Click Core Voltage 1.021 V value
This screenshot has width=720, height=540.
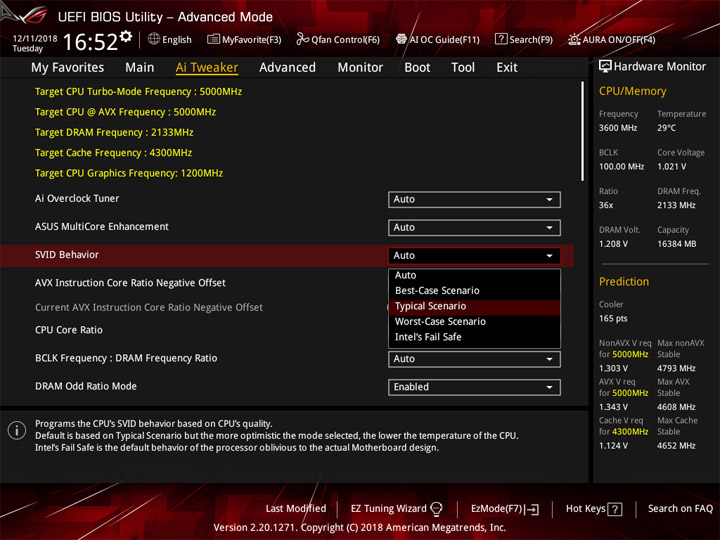(x=671, y=167)
